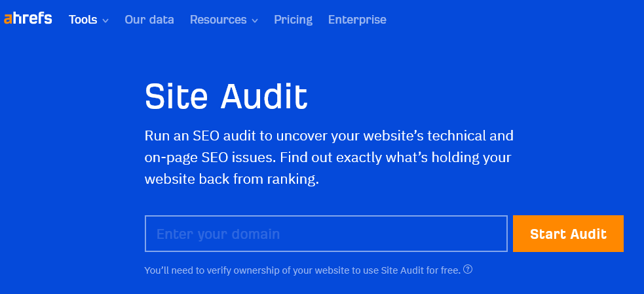This screenshot has height=294, width=644.
Task: Click the ownership verification note text
Action: 302,270
